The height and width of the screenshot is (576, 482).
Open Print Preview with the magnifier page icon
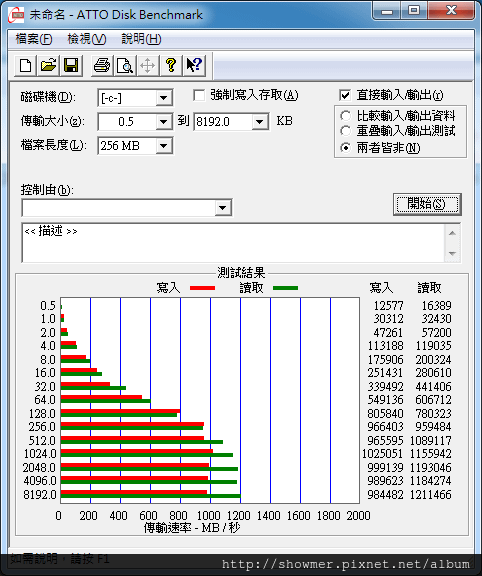click(125, 66)
